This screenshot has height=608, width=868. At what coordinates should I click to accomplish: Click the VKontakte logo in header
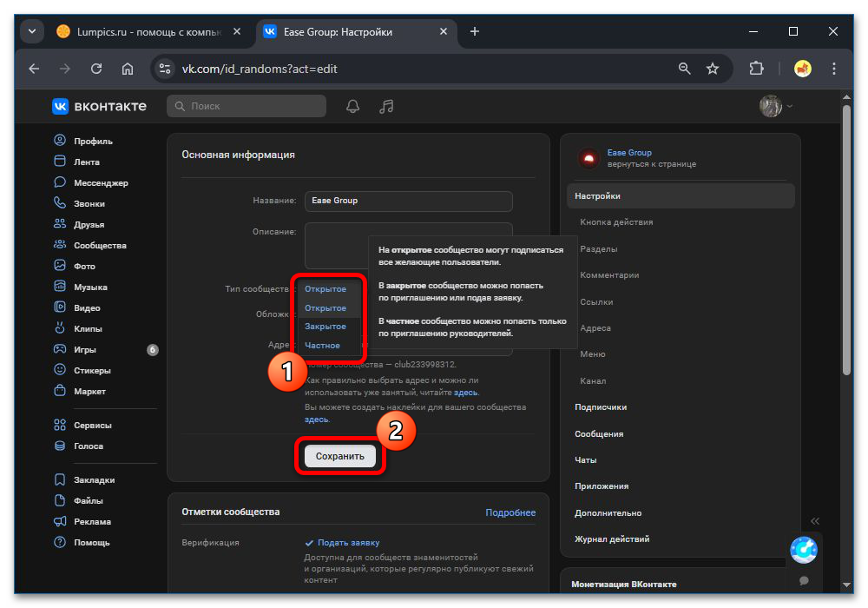click(99, 106)
